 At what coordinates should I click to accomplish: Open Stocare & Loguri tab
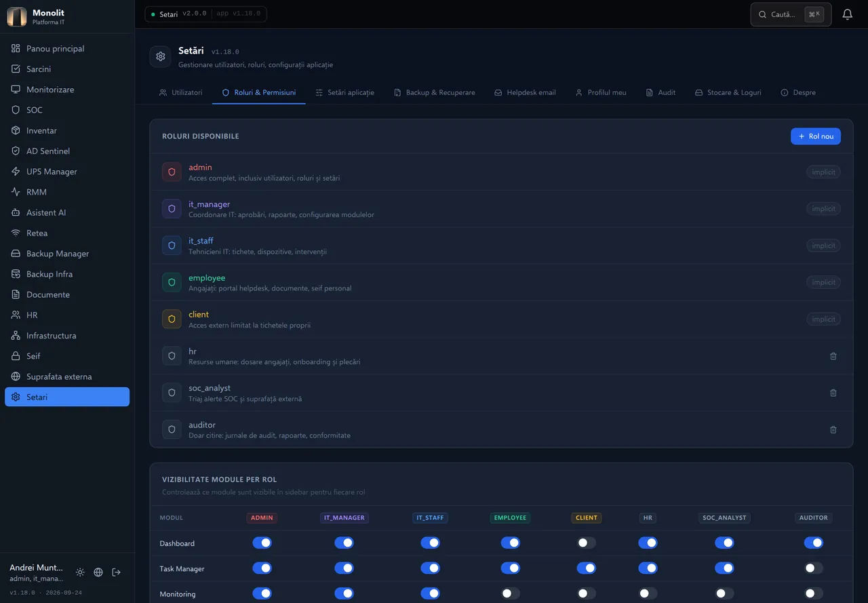[728, 92]
